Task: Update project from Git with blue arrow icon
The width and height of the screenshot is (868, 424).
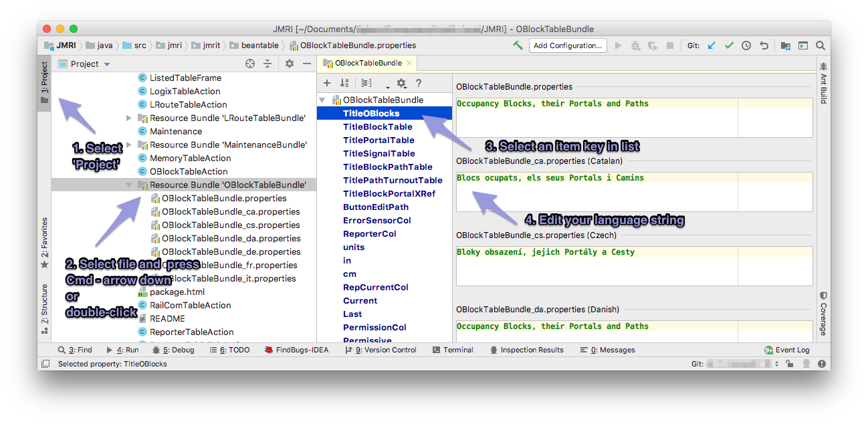Action: point(712,45)
